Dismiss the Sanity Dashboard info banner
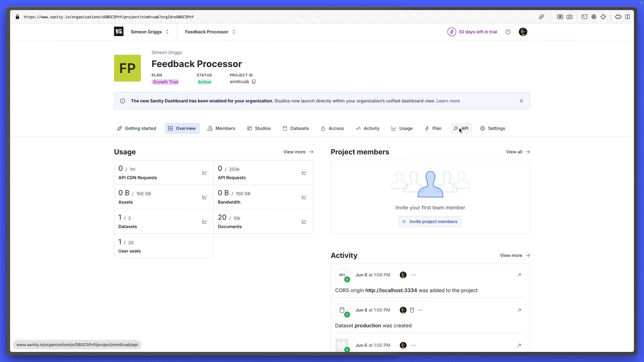644x362 pixels. coord(521,101)
